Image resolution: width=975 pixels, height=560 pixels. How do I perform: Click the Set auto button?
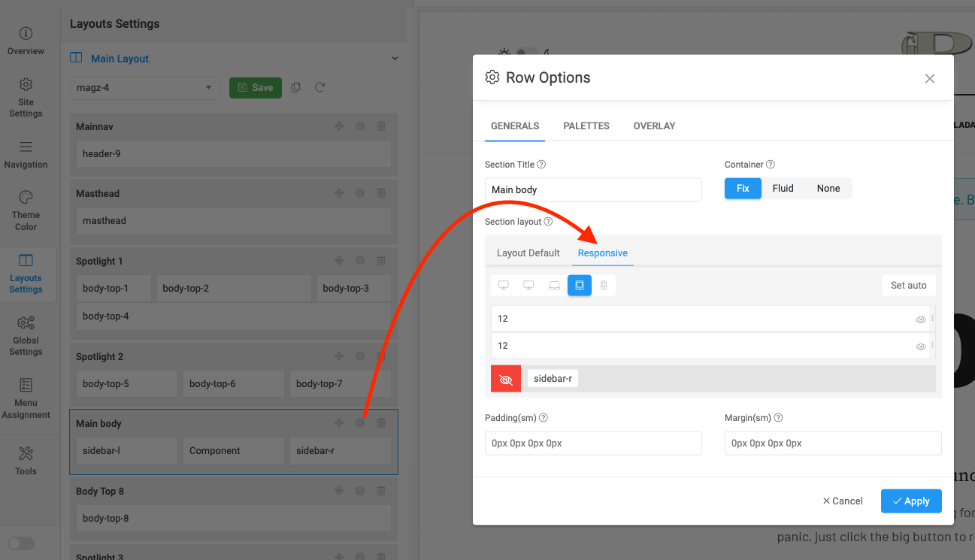tap(909, 286)
